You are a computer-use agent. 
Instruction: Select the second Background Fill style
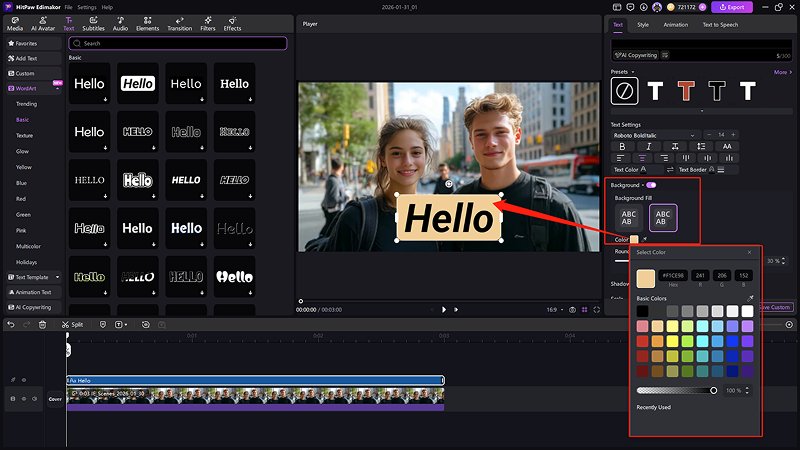[663, 218]
